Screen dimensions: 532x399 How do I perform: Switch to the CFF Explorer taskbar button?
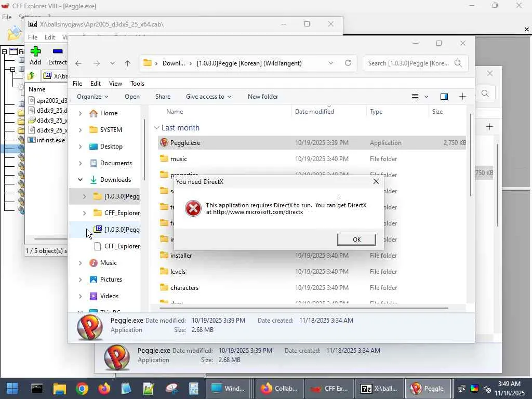329,389
